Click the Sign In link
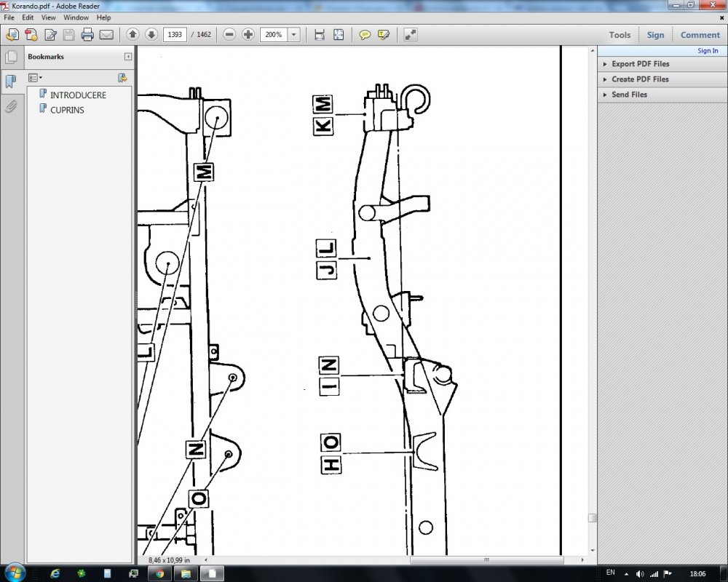The image size is (728, 582). pos(707,51)
